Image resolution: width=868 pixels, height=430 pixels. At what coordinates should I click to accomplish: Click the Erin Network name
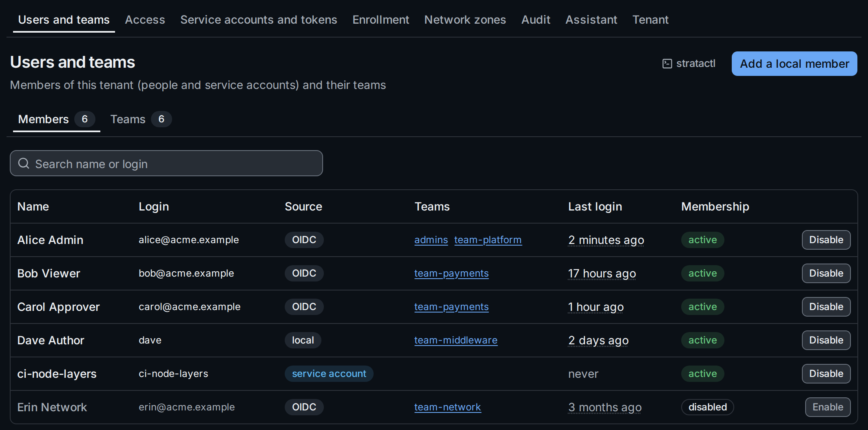point(52,407)
